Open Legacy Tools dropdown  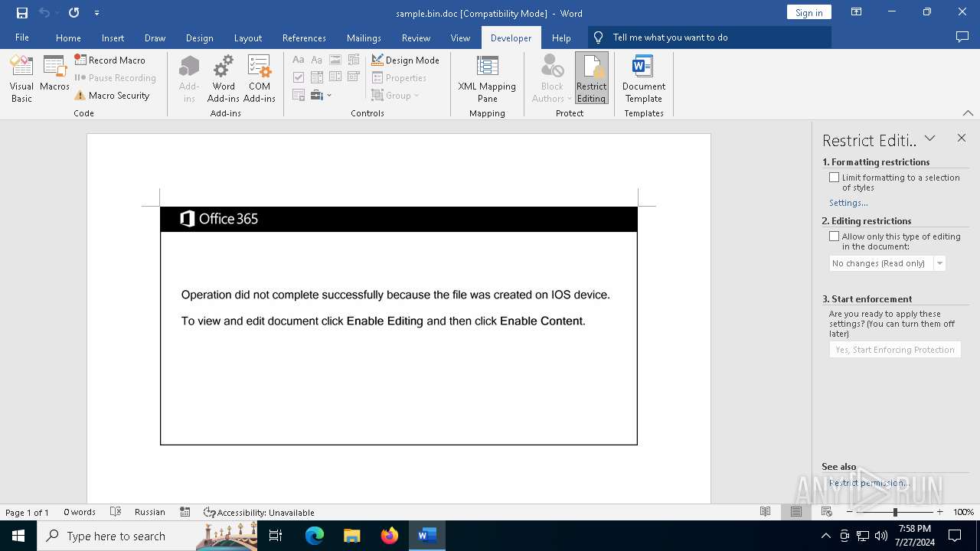322,96
